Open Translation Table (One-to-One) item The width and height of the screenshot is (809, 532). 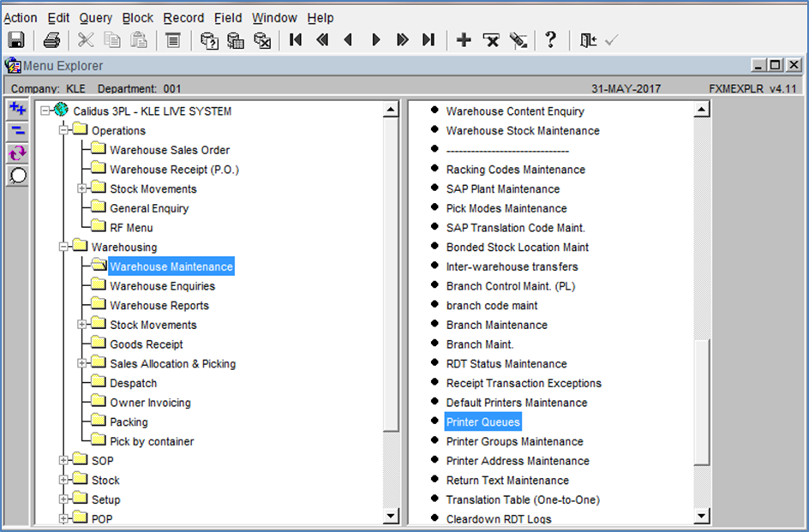click(x=523, y=500)
